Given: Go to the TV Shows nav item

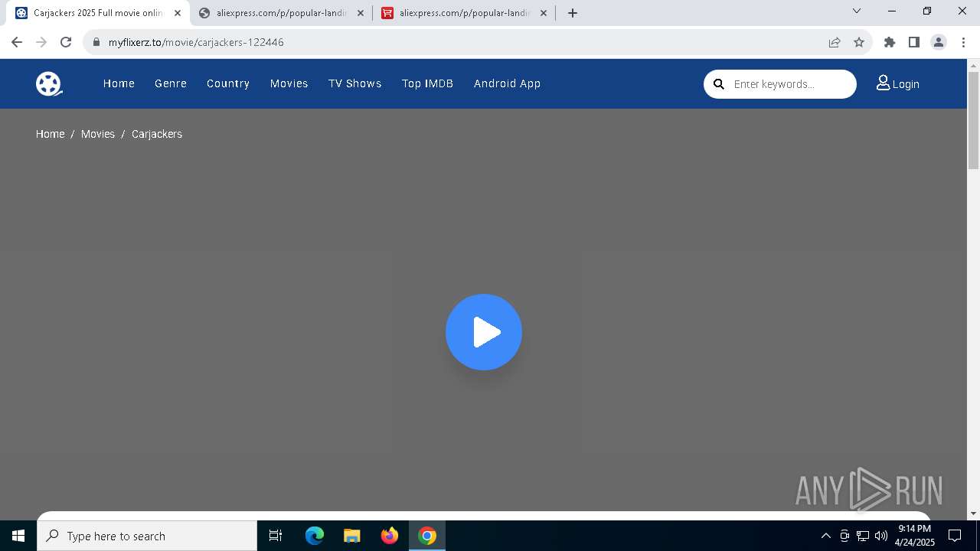Looking at the screenshot, I should (355, 83).
